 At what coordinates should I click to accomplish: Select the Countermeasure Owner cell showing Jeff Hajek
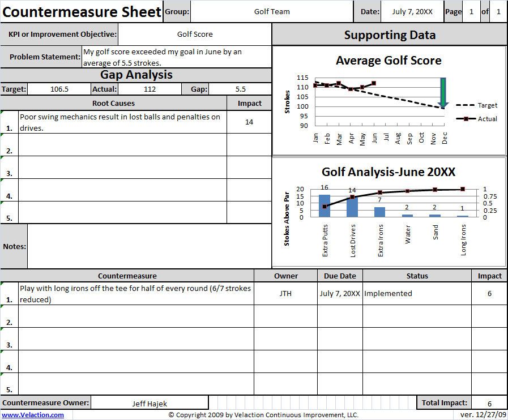(150, 402)
